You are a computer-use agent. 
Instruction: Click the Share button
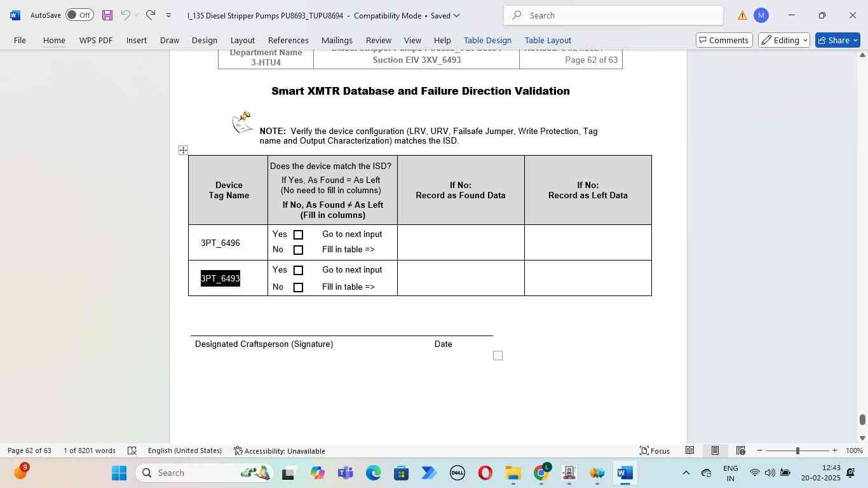(837, 40)
